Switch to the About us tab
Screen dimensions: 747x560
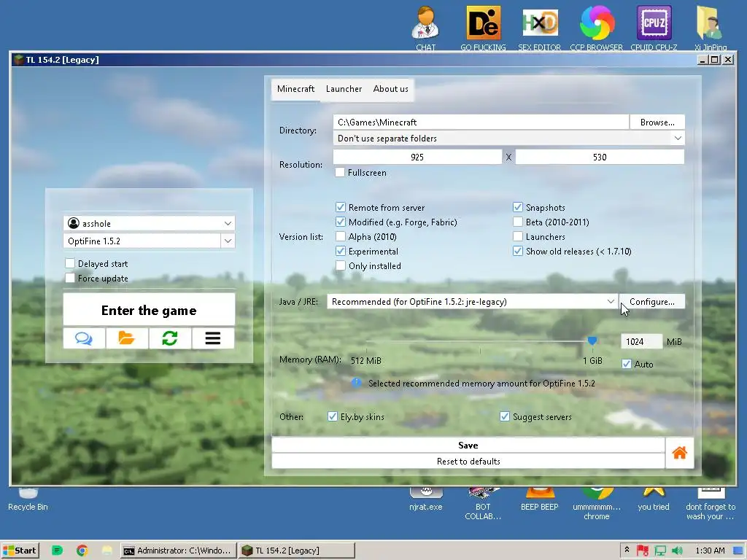pyautogui.click(x=391, y=89)
